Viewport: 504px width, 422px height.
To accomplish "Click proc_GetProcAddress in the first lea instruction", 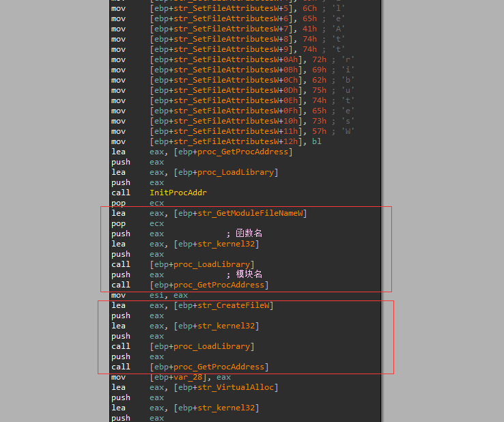I will 242,152.
